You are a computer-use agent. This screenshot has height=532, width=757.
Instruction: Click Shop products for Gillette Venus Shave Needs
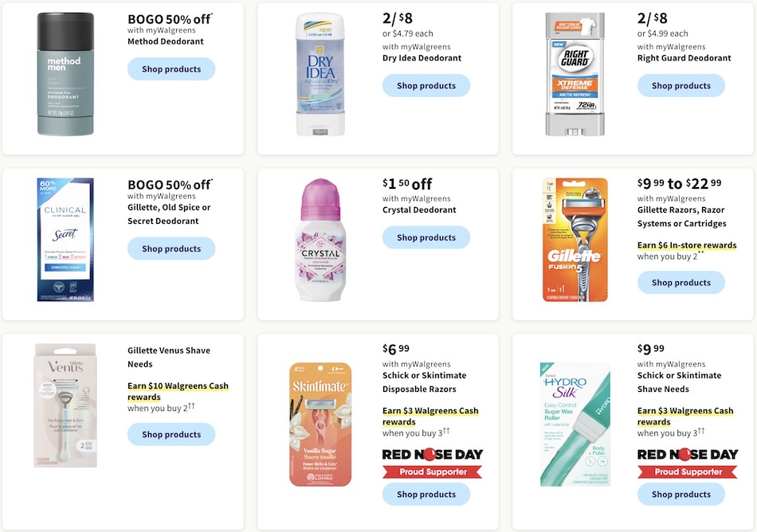(x=171, y=434)
